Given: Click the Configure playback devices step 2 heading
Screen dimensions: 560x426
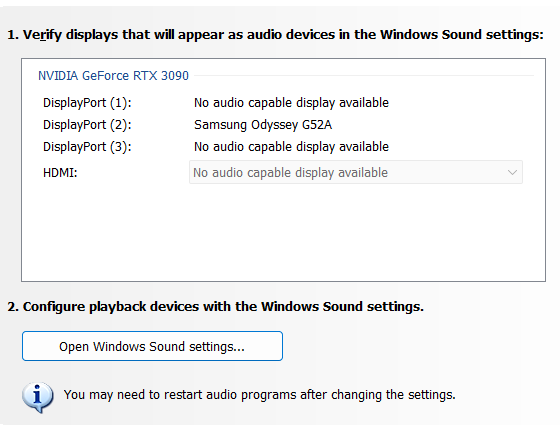Looking at the screenshot, I should tap(215, 307).
